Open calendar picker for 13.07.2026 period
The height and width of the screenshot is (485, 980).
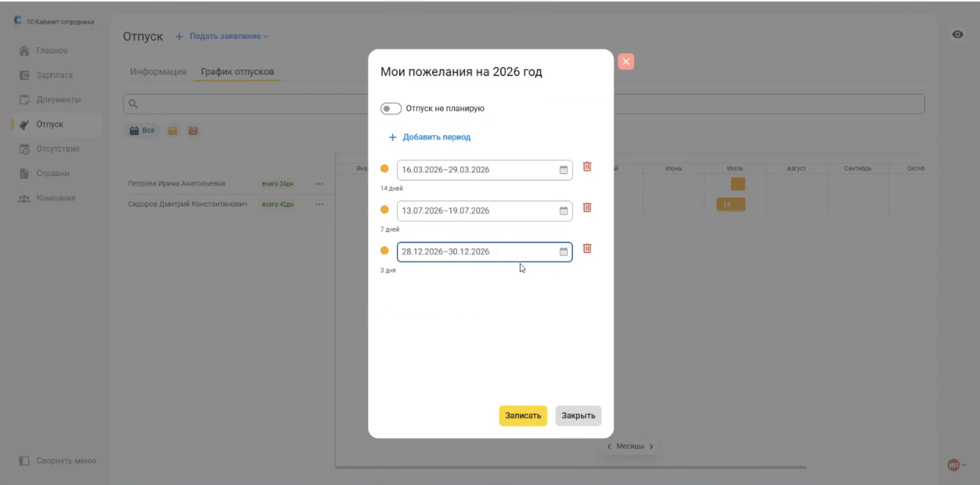click(564, 211)
